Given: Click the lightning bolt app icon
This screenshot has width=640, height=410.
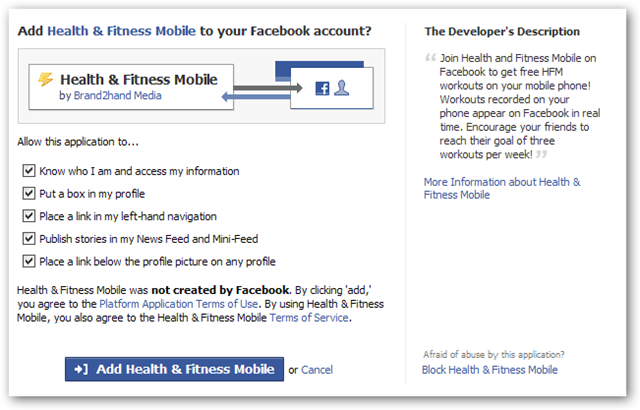Looking at the screenshot, I should pos(43,78).
